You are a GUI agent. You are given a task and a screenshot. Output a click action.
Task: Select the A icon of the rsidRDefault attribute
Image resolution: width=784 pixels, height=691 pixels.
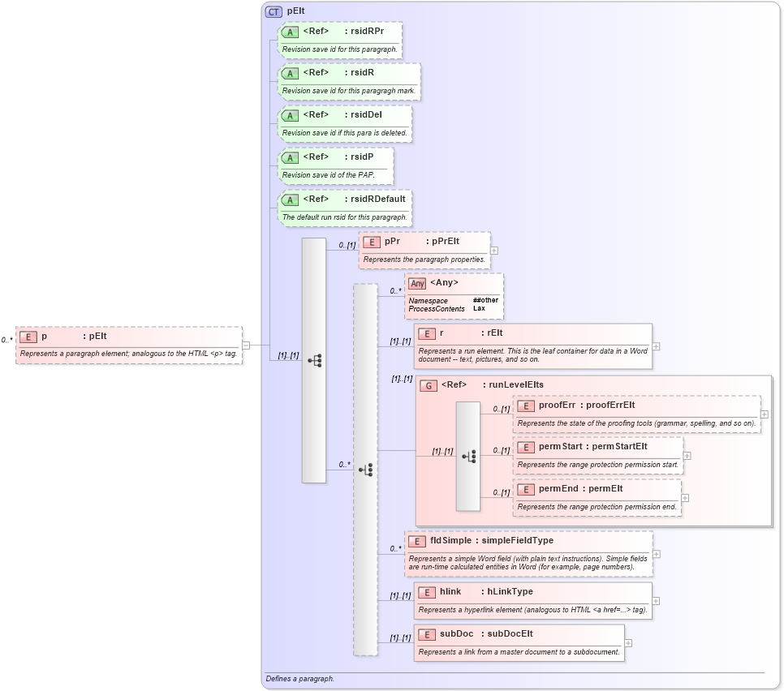(x=291, y=198)
